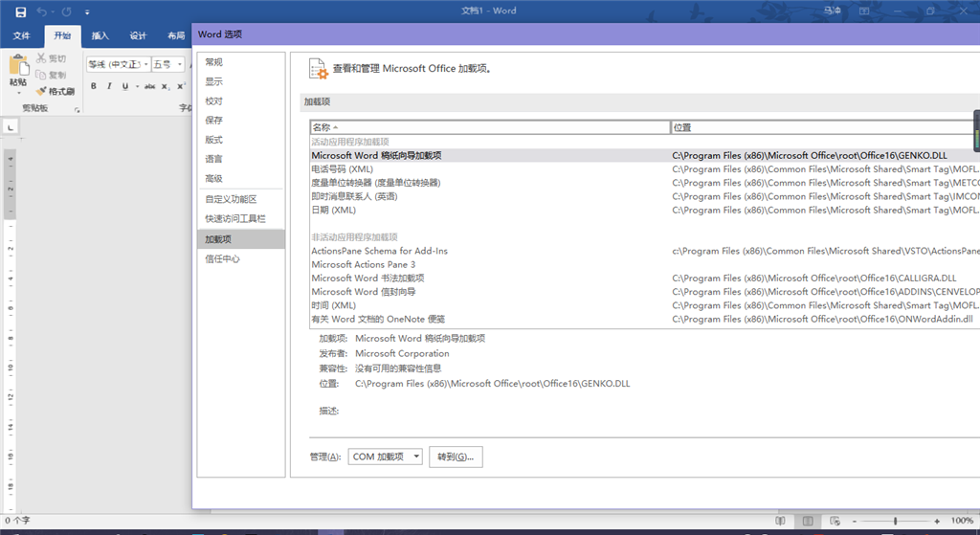Open the 剪贴板 pane launcher
980x535 pixels.
pyautogui.click(x=78, y=109)
